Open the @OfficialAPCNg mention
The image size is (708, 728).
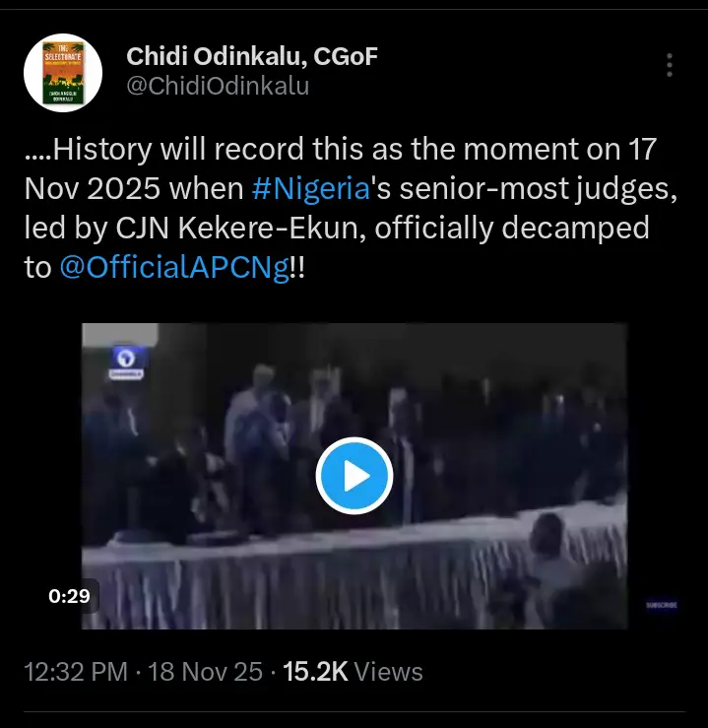click(174, 268)
